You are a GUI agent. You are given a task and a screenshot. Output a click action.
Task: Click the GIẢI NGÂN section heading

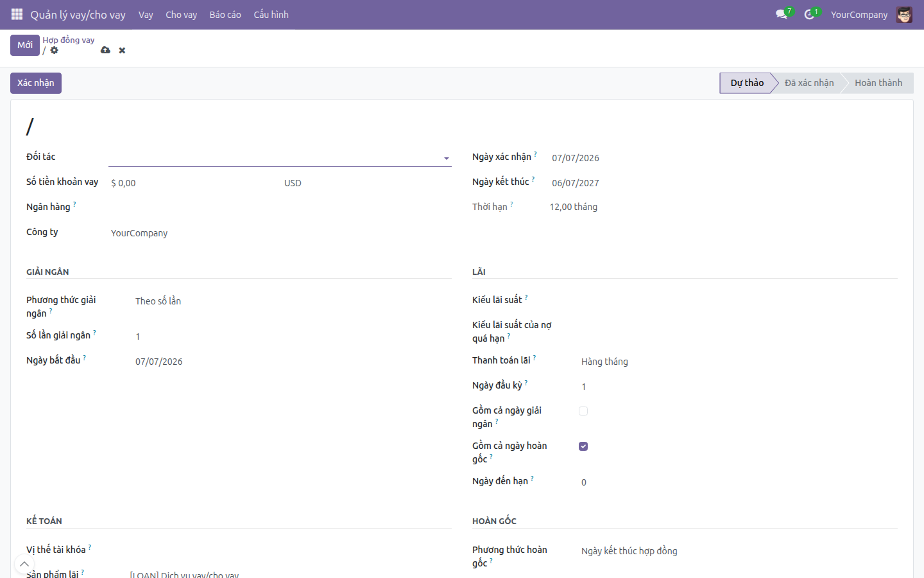click(47, 272)
